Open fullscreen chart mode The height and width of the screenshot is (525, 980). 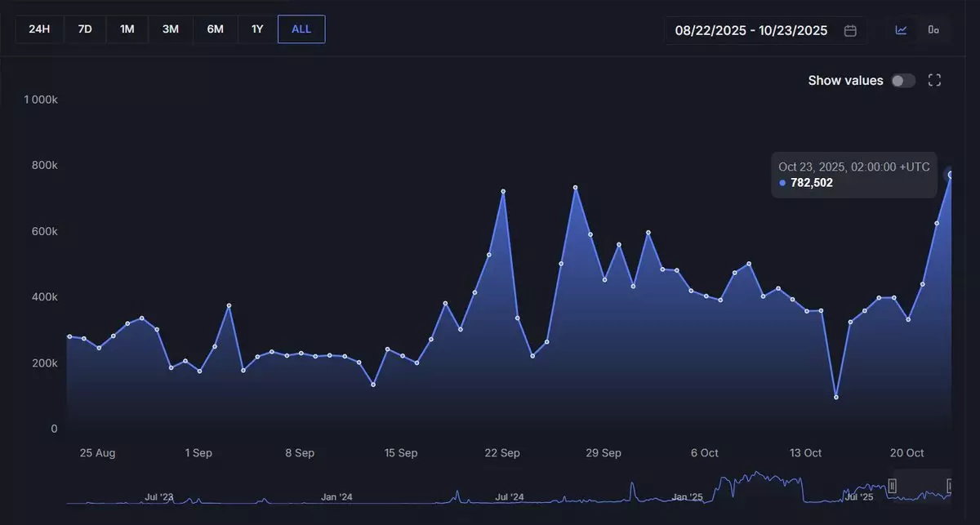[935, 80]
